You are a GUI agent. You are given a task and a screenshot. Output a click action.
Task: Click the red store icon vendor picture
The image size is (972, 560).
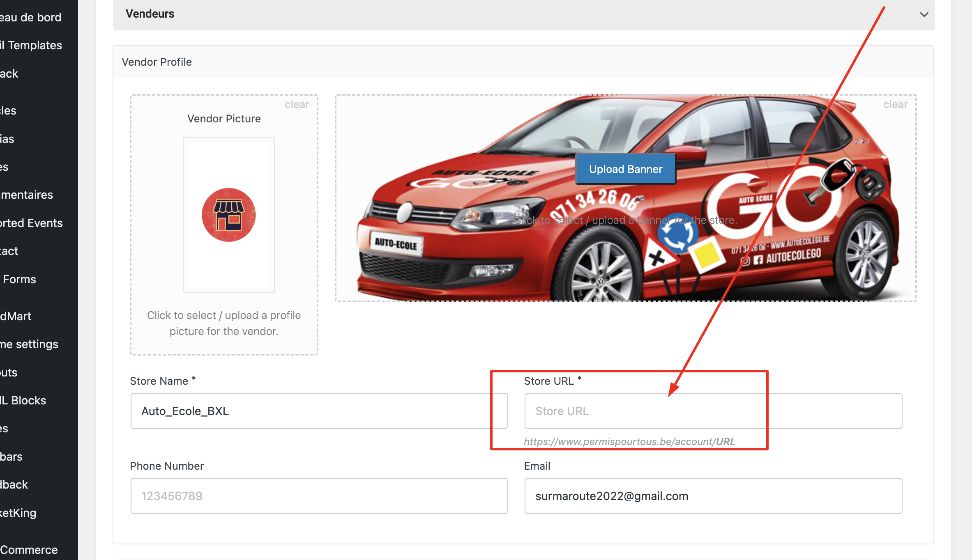pos(229,215)
